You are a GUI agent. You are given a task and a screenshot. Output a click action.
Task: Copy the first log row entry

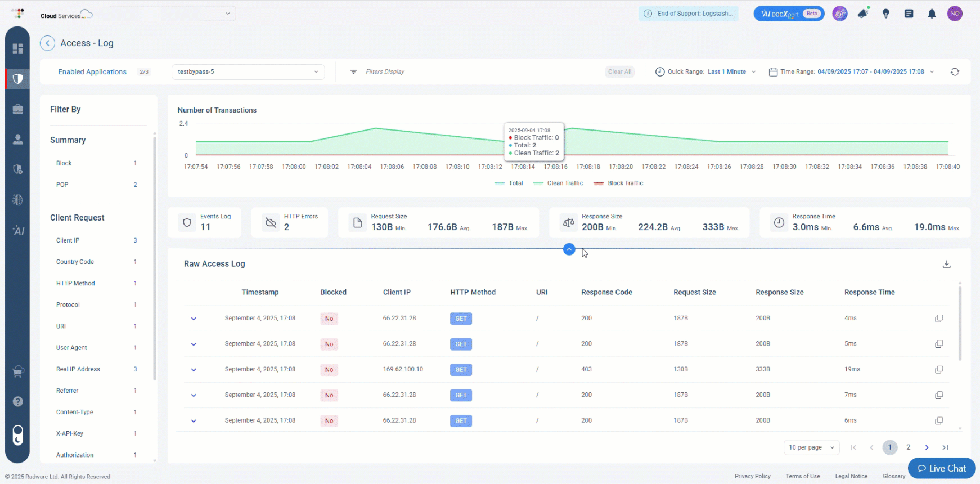pos(939,319)
